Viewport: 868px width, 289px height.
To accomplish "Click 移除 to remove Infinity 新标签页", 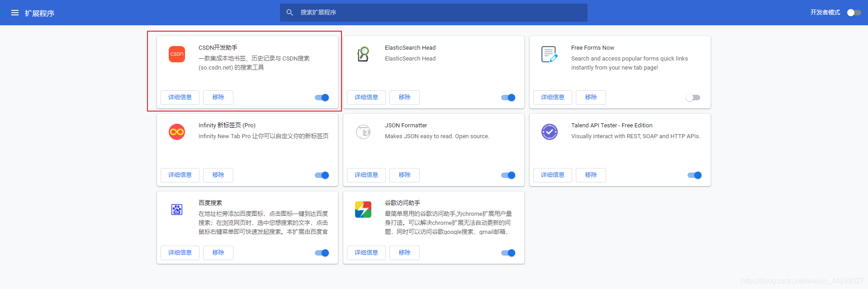I will 218,175.
